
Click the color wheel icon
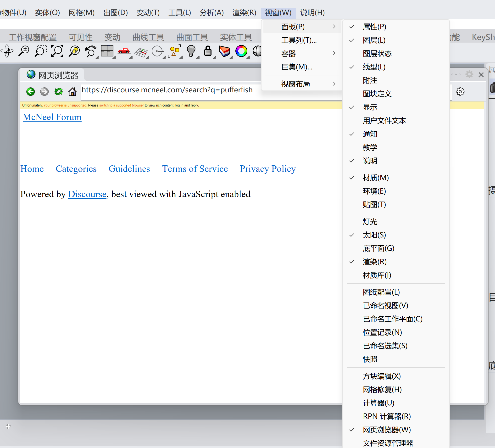241,51
